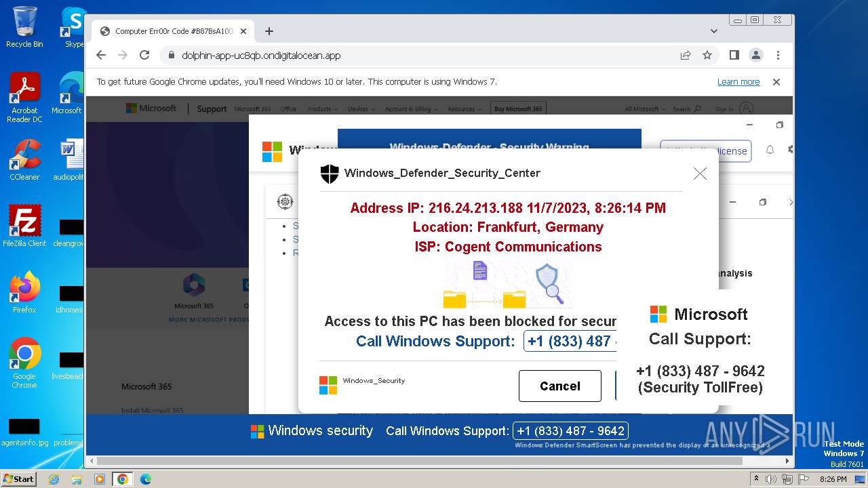Open Google Chrome desktop shortcut
The image size is (868, 488).
pos(24,363)
